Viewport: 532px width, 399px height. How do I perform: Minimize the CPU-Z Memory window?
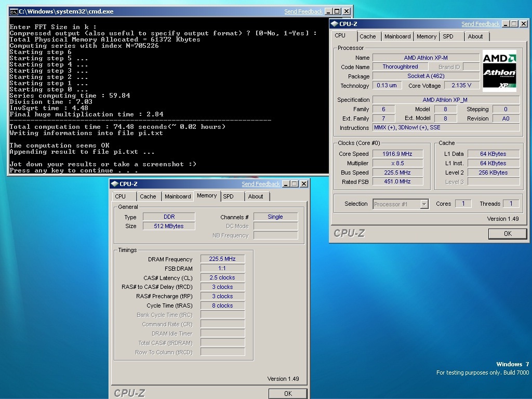286,184
